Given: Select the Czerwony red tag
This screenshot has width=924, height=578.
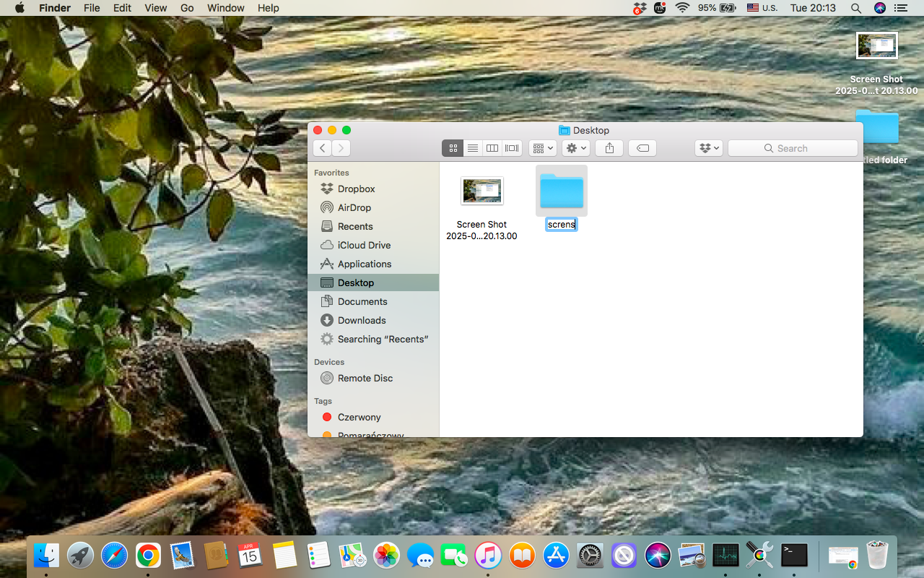Looking at the screenshot, I should 359,417.
